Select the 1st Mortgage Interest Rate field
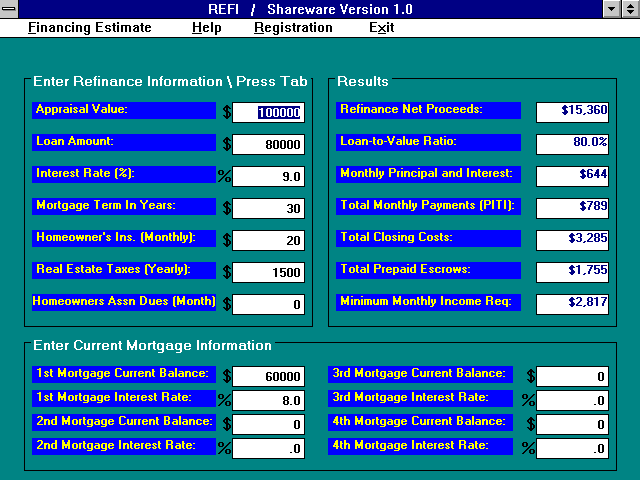Viewport: 640px width, 480px height. (x=268, y=401)
